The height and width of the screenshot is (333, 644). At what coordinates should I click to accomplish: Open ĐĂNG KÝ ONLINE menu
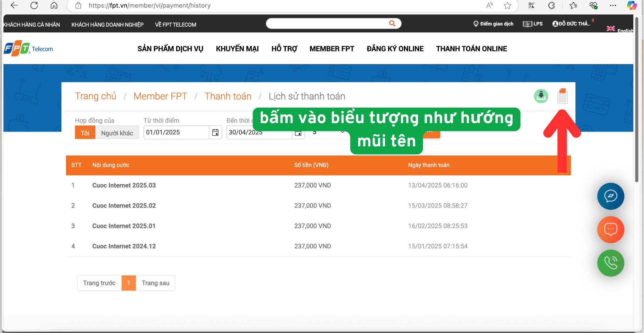[395, 49]
